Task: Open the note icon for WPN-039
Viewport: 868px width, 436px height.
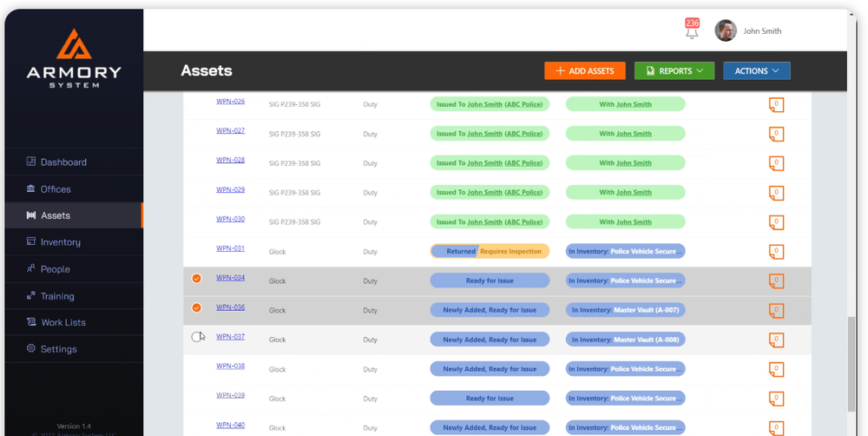Action: [776, 399]
